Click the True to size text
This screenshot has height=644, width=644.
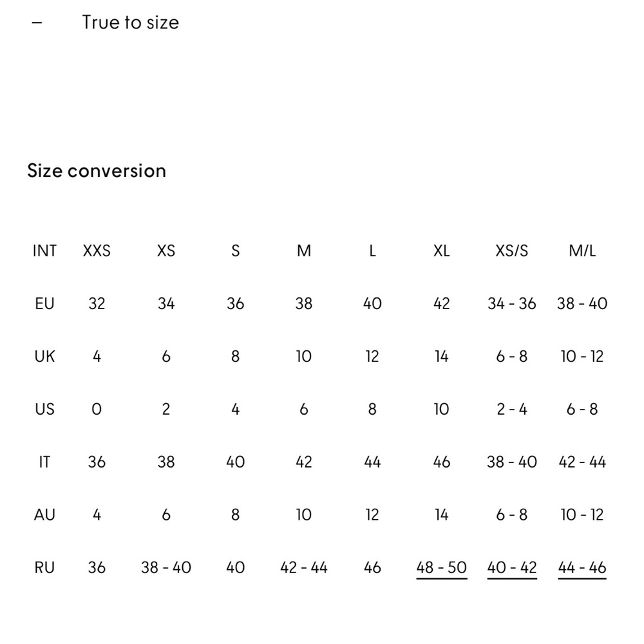(130, 23)
